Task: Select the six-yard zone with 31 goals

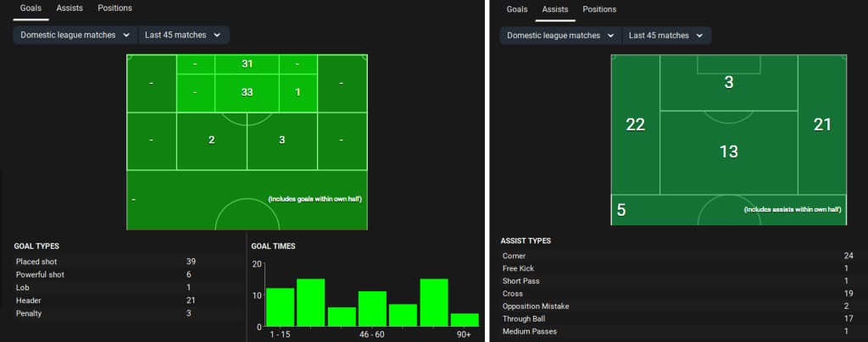Action: click(x=248, y=64)
